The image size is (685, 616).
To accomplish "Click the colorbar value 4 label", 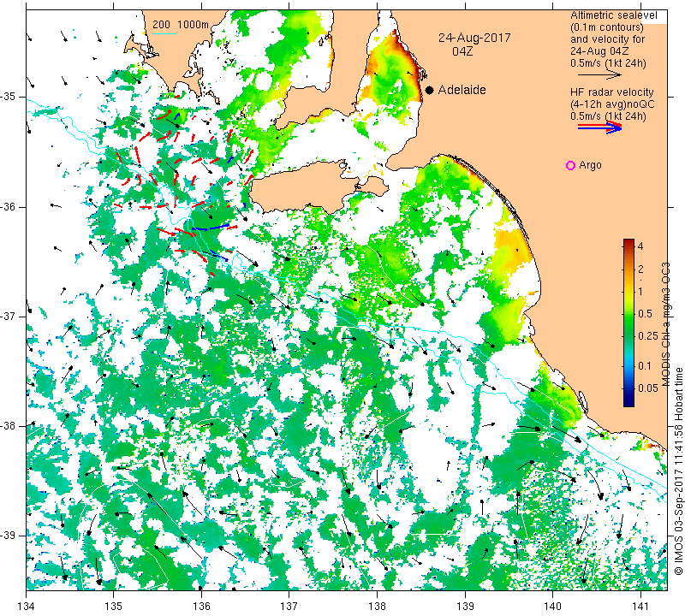I will (x=640, y=246).
